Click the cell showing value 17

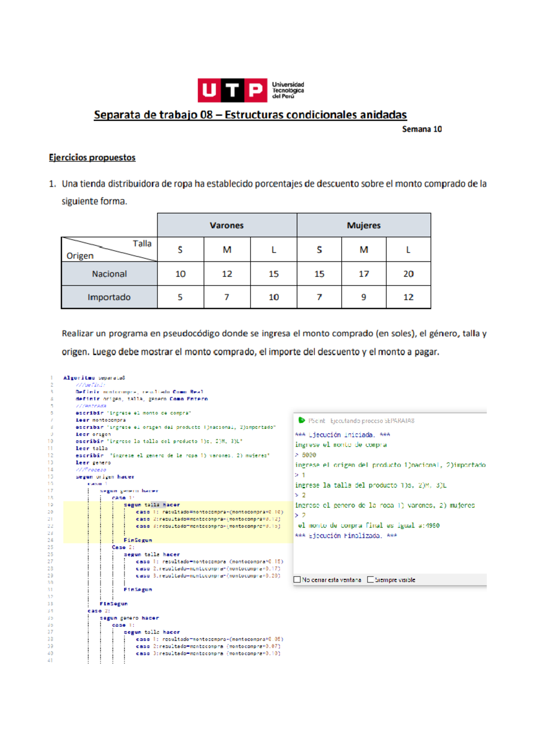tap(364, 274)
